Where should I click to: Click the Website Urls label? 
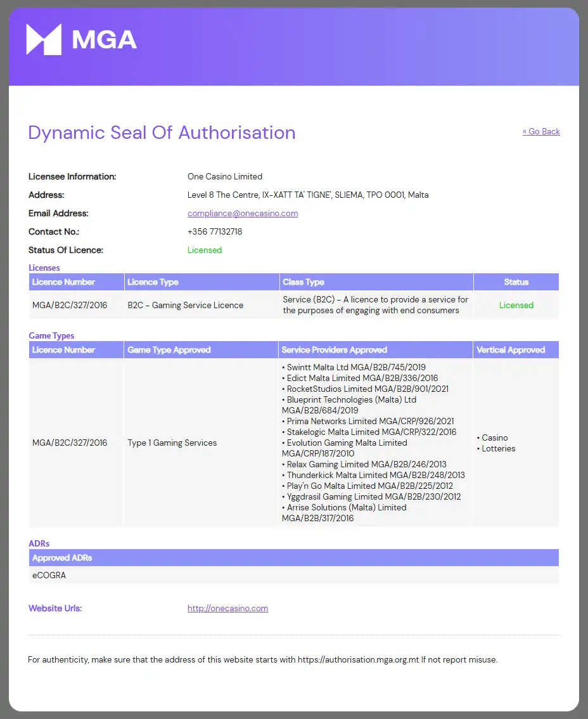coord(55,608)
